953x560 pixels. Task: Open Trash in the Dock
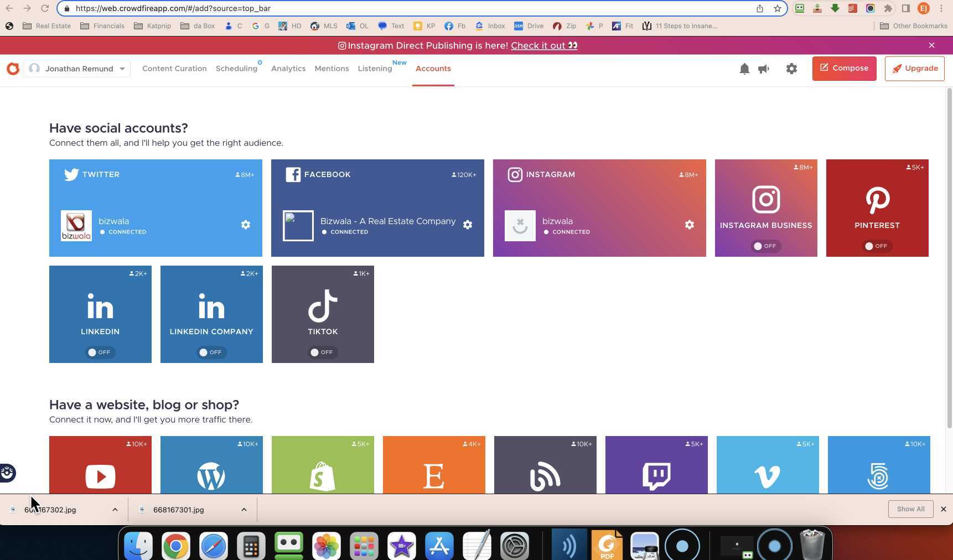coord(812,545)
